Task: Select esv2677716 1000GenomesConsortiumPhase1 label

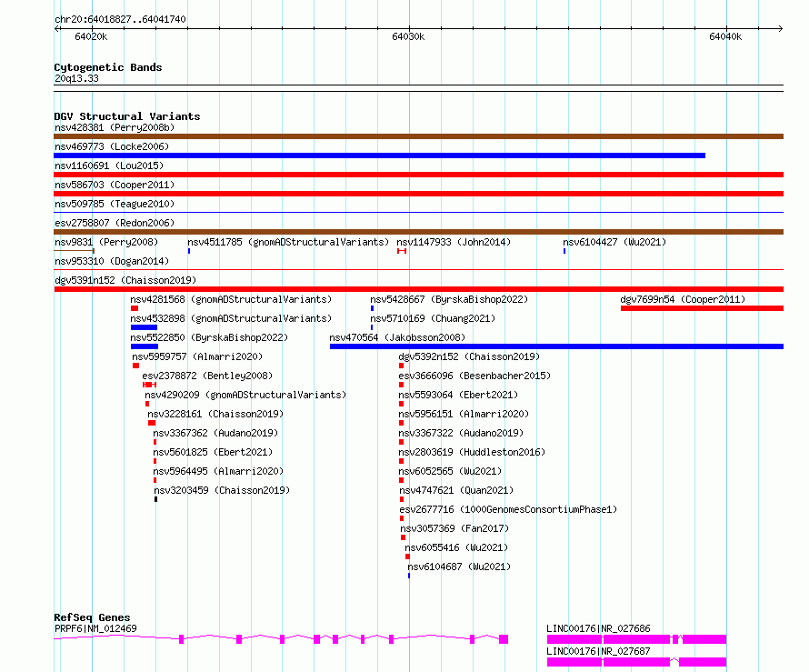Action: pos(508,509)
